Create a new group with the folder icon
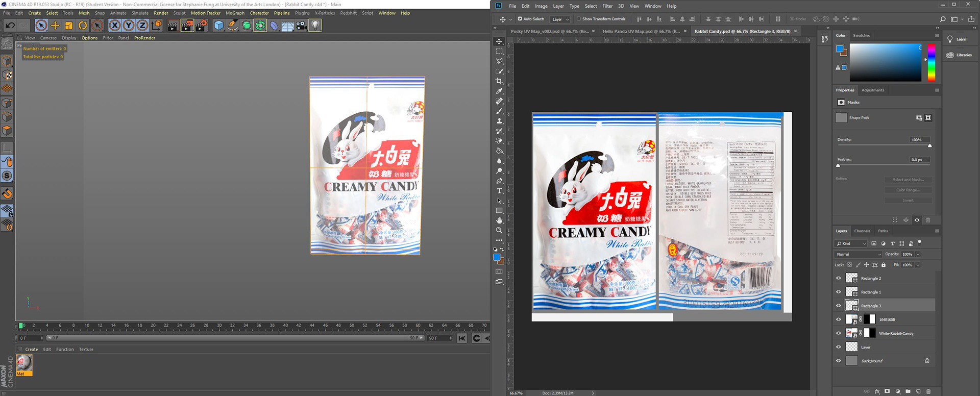The height and width of the screenshot is (396, 980). click(908, 391)
